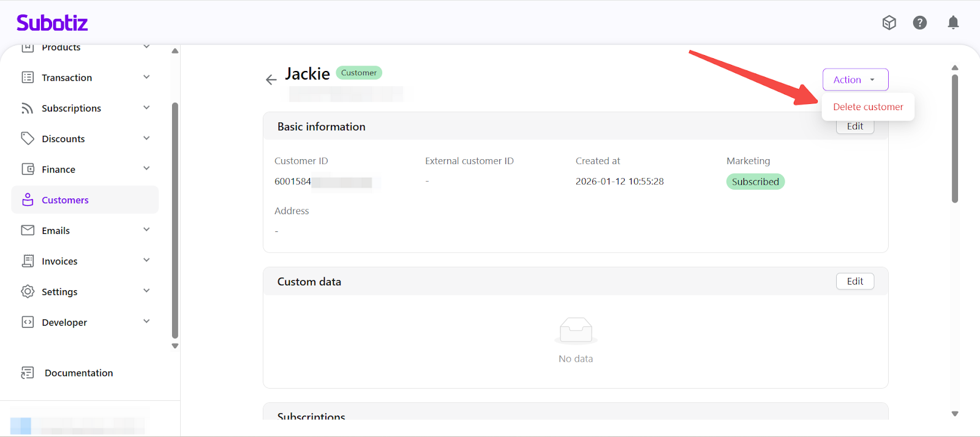Click the Emails envelope icon
The image size is (980, 437).
pyautogui.click(x=28, y=230)
